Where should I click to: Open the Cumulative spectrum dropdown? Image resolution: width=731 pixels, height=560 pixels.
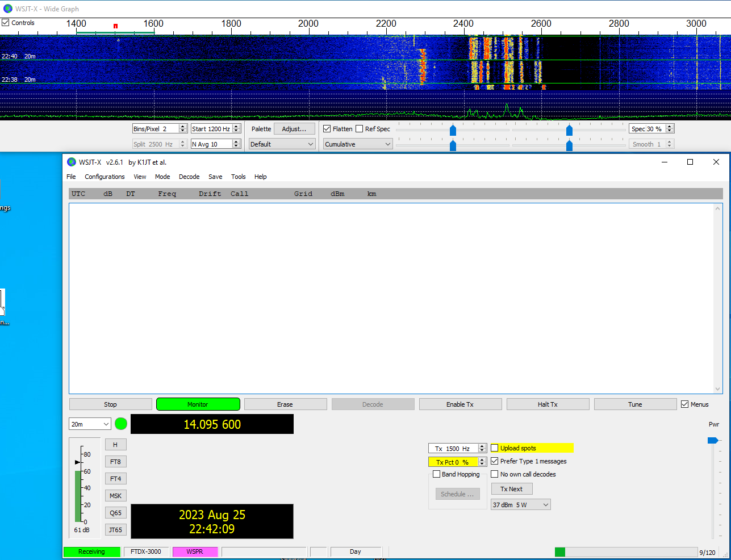(358, 144)
